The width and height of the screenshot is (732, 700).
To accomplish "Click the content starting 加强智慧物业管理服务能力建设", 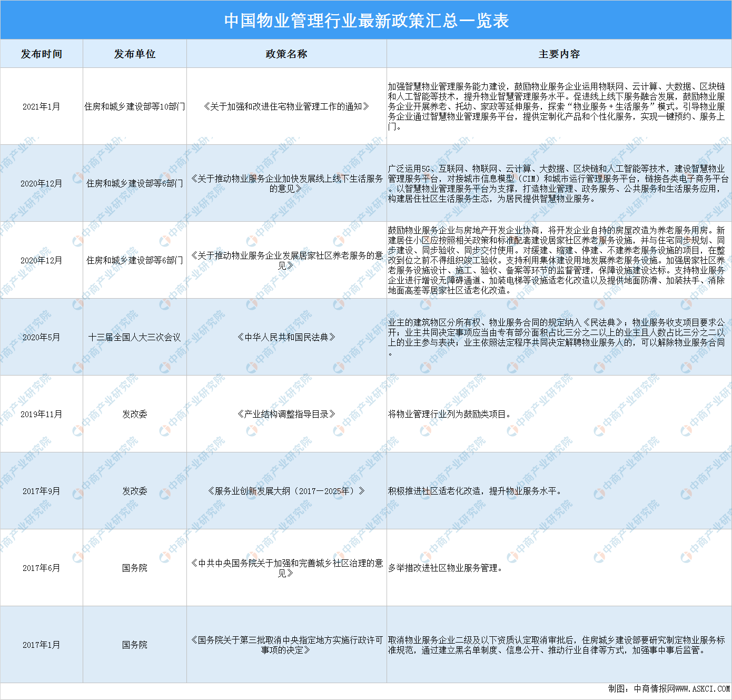I will tap(557, 106).
